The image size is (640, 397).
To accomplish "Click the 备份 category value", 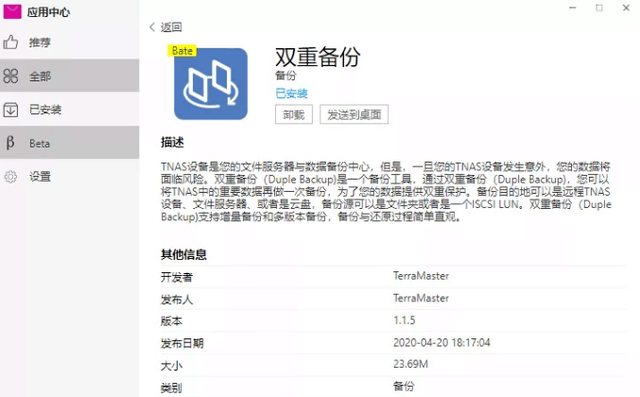I will click(404, 386).
